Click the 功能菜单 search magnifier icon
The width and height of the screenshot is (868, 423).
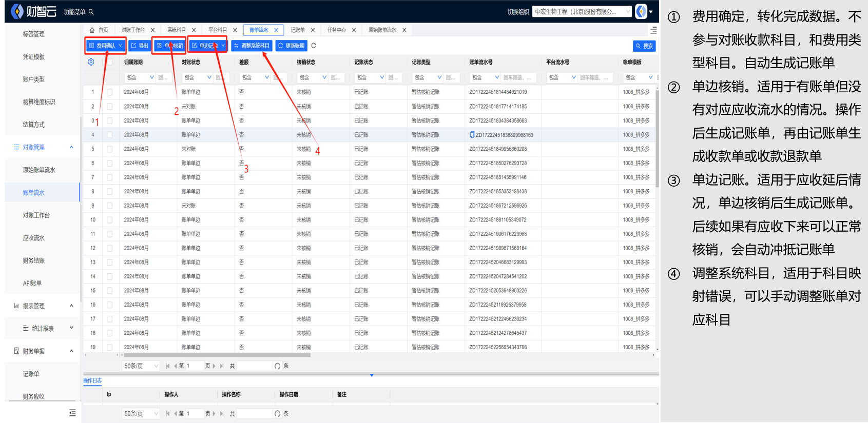(91, 12)
